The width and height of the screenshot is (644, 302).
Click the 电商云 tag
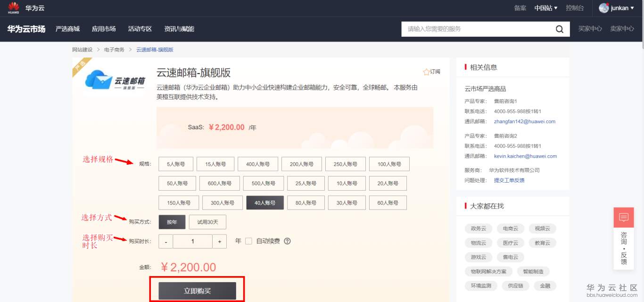coord(511,228)
